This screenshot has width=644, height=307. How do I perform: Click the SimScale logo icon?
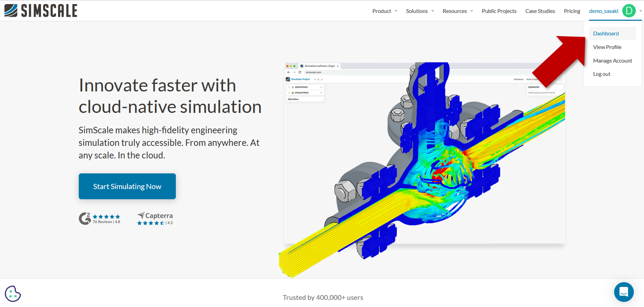pyautogui.click(x=11, y=11)
